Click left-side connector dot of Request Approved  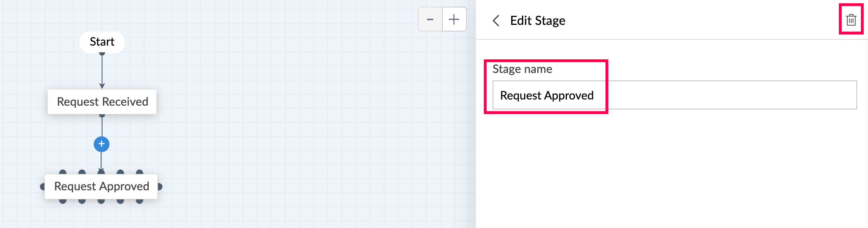coord(42,187)
